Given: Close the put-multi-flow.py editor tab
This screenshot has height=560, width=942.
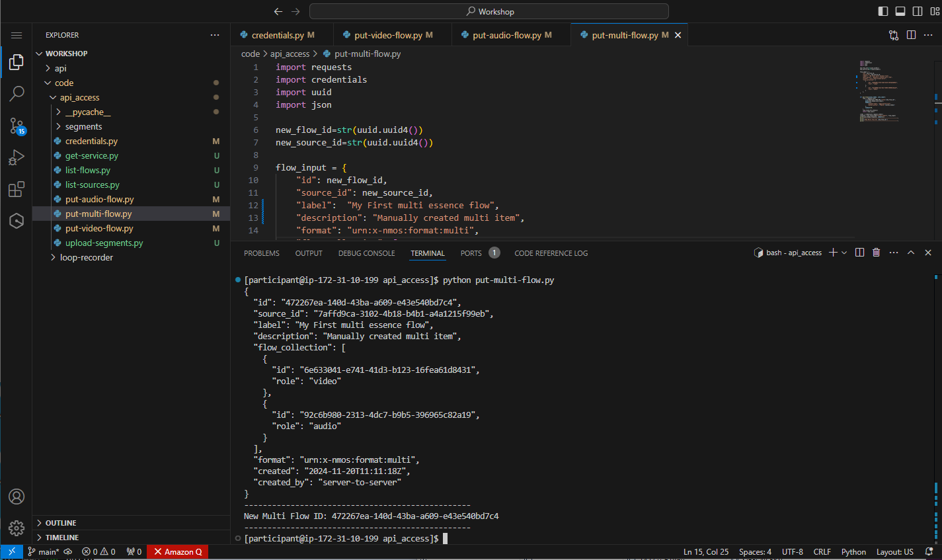Looking at the screenshot, I should (678, 35).
